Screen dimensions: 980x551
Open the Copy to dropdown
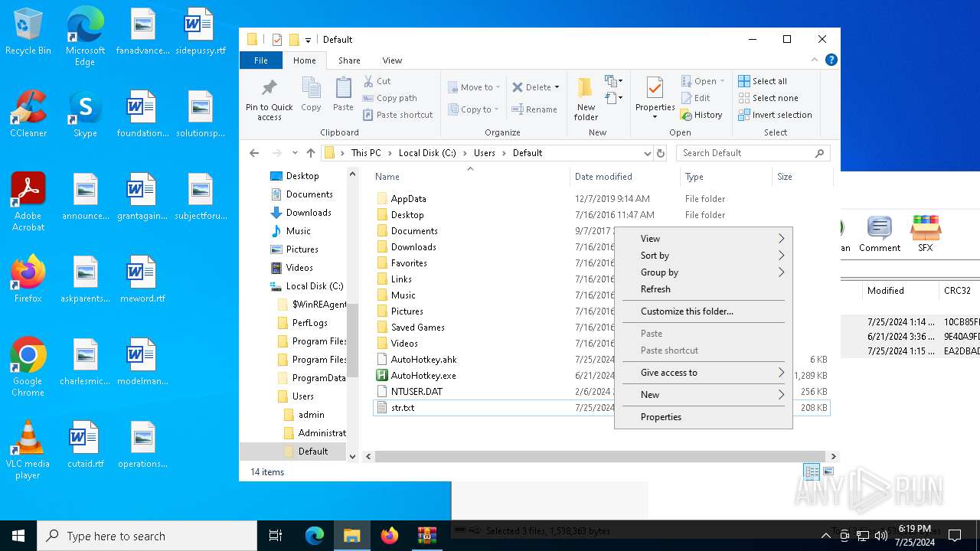(474, 109)
